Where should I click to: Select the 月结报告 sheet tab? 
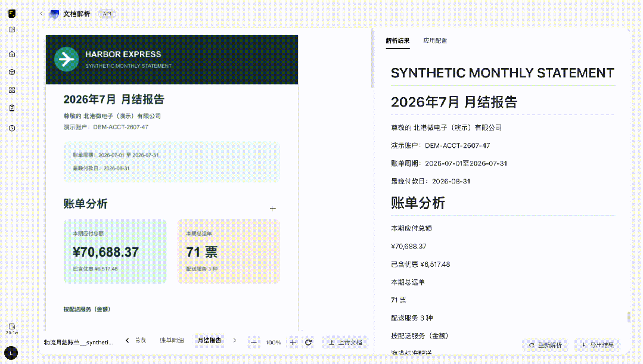210,340
